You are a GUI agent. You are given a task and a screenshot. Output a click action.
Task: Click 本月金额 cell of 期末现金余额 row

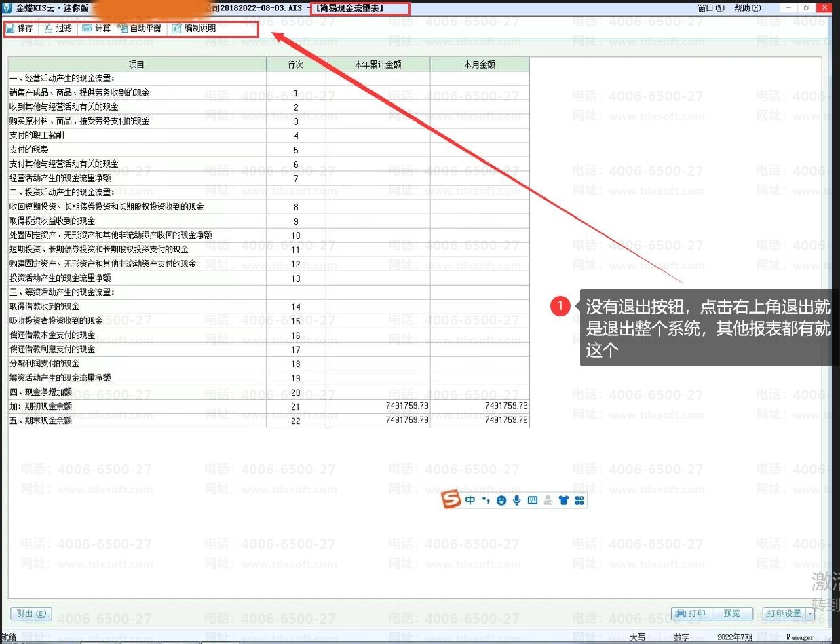point(480,421)
